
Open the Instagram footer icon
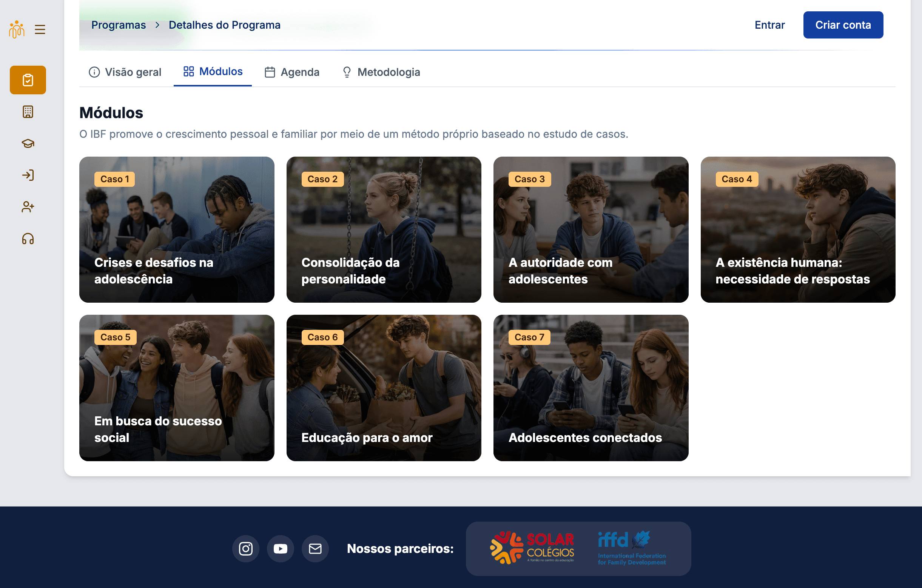[245, 549]
